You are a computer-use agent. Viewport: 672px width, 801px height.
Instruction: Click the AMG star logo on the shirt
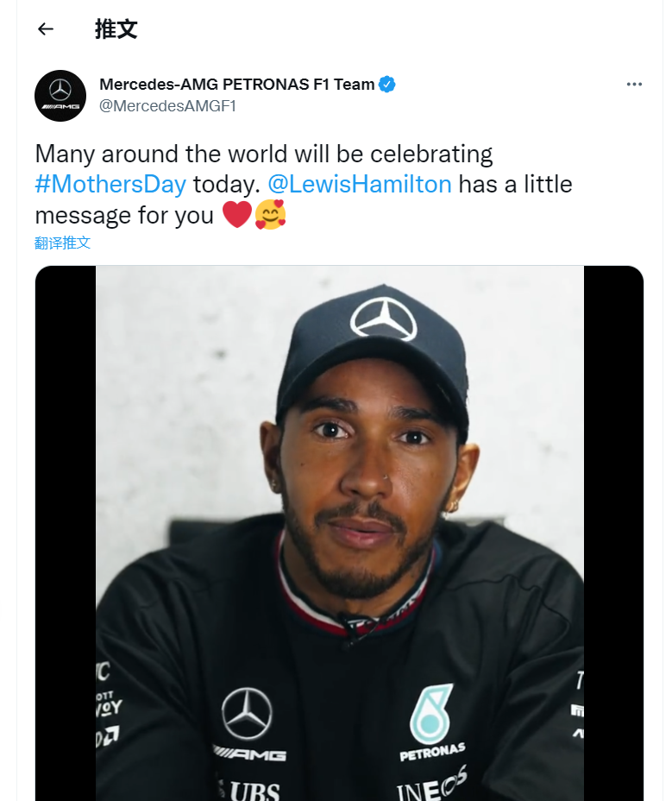pos(248,715)
